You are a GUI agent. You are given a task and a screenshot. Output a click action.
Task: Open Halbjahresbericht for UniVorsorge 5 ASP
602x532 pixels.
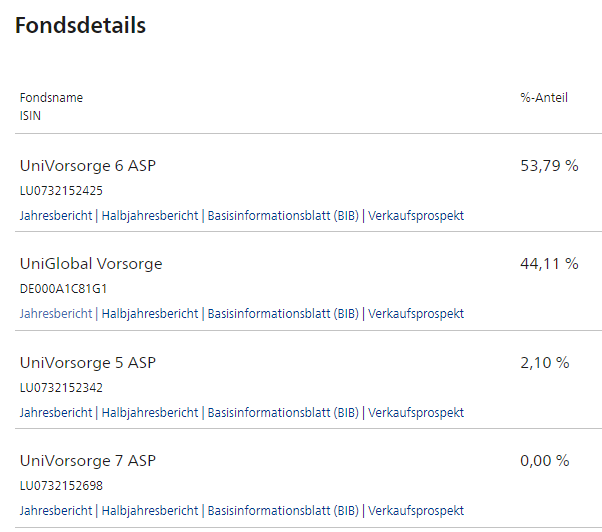click(150, 413)
